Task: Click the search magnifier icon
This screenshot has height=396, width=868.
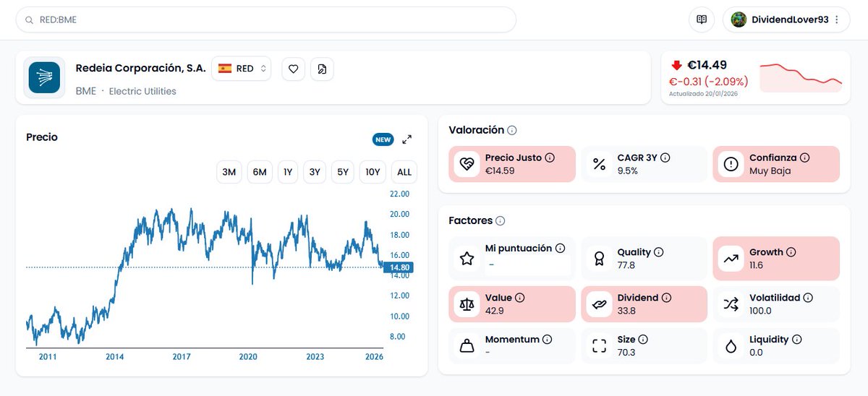Action: coord(29,20)
